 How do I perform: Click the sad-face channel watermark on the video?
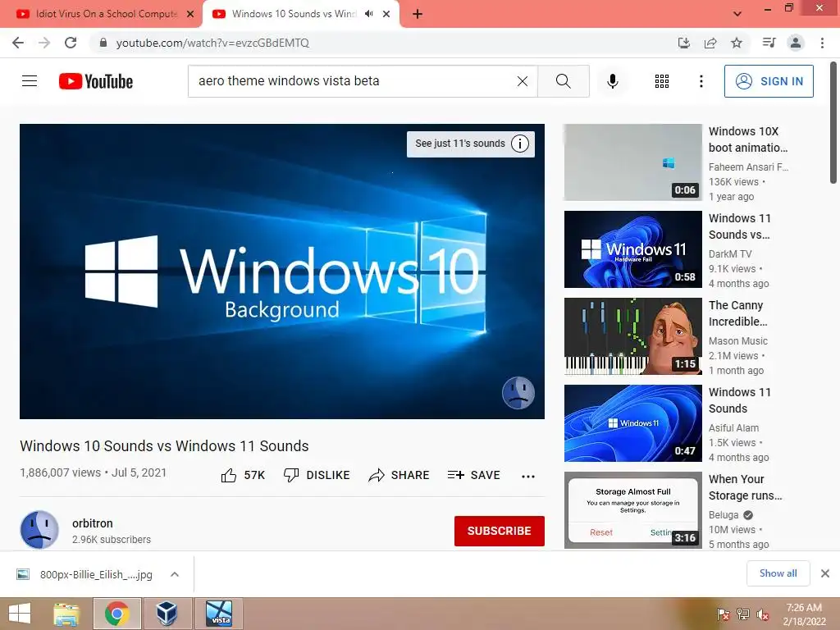click(518, 393)
